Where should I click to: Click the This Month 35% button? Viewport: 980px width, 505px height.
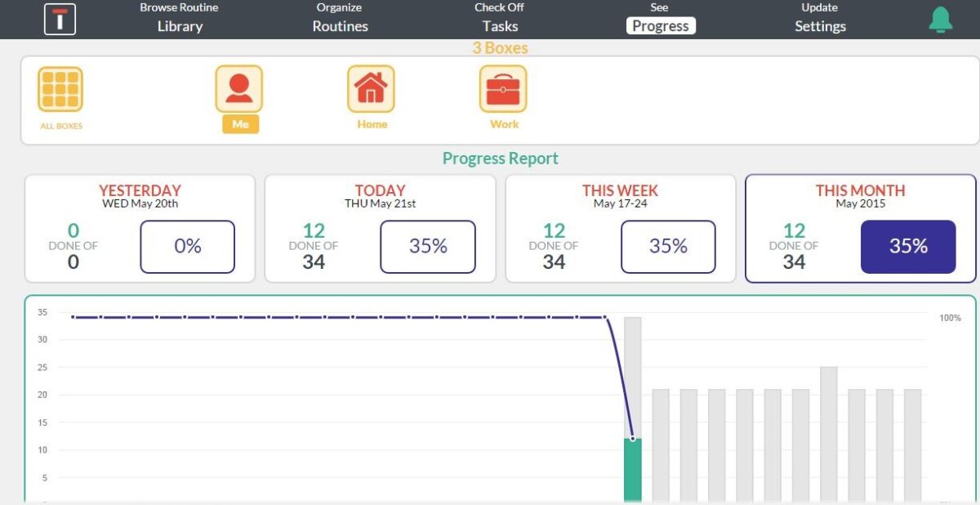coord(908,246)
